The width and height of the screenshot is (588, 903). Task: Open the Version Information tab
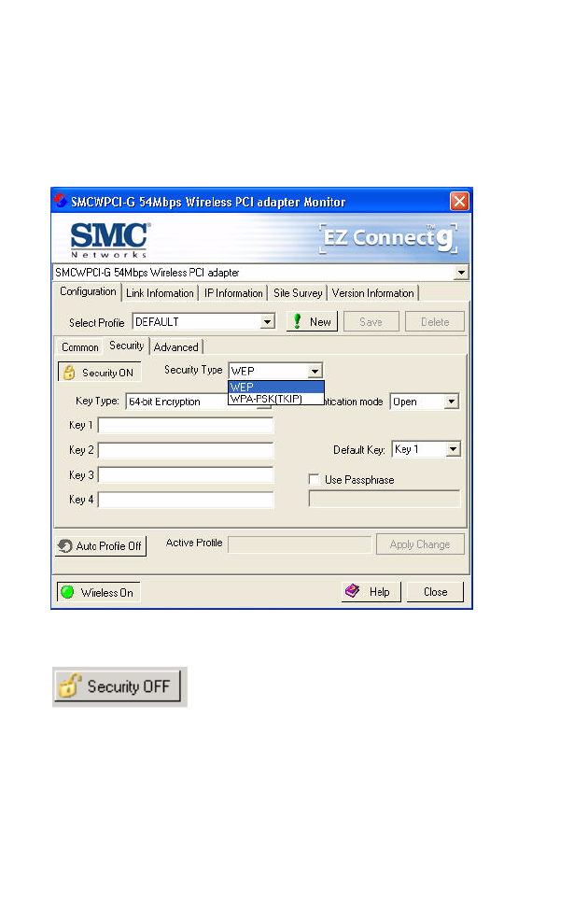pos(372,293)
